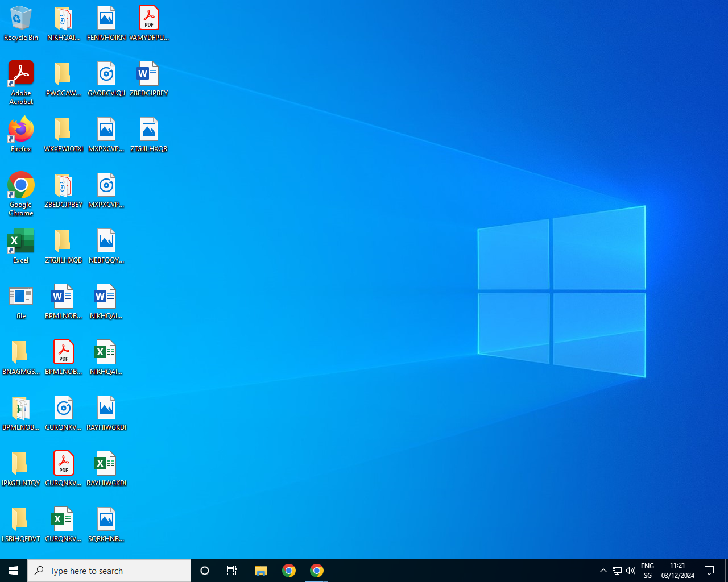Click the Type here to search box
The image size is (728, 582).
click(109, 571)
